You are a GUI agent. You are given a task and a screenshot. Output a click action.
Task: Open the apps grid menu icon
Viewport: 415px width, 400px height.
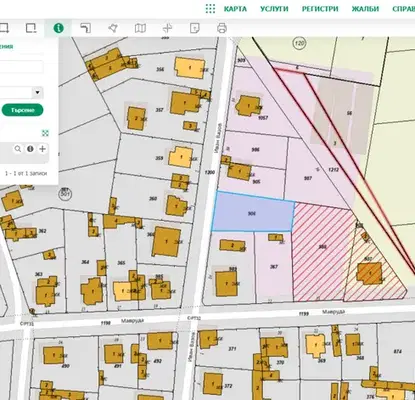tap(210, 9)
